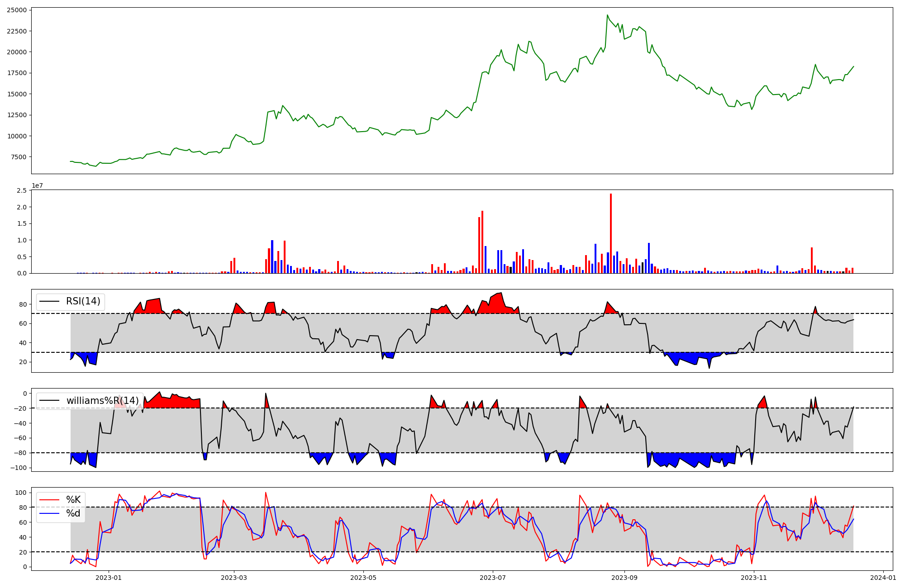Click the %d legend text
This screenshot has height=588, width=905.
tap(73, 513)
